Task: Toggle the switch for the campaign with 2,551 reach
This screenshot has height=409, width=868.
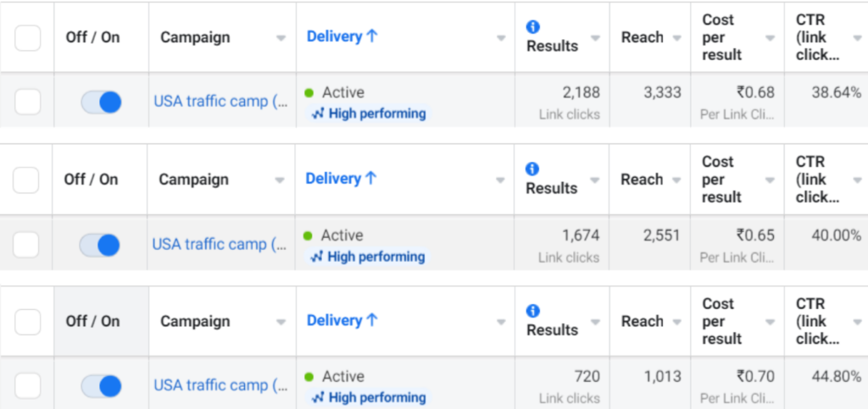Action: click(x=100, y=245)
